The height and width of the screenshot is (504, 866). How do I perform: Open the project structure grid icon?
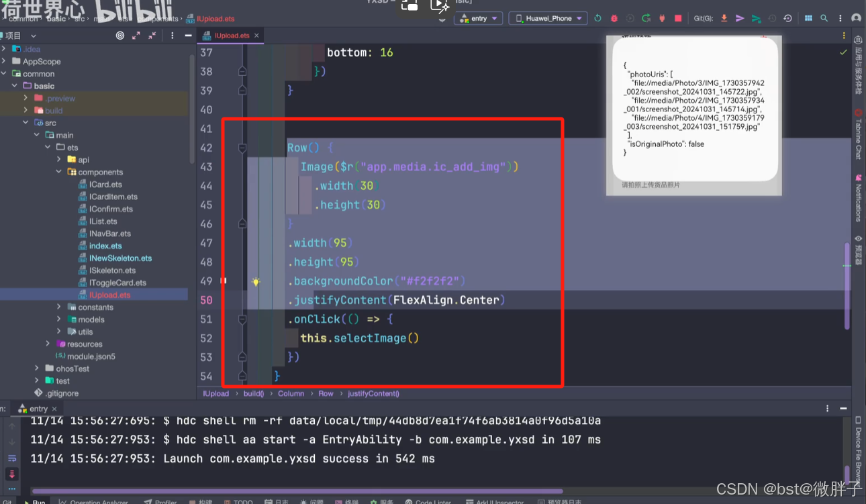808,18
